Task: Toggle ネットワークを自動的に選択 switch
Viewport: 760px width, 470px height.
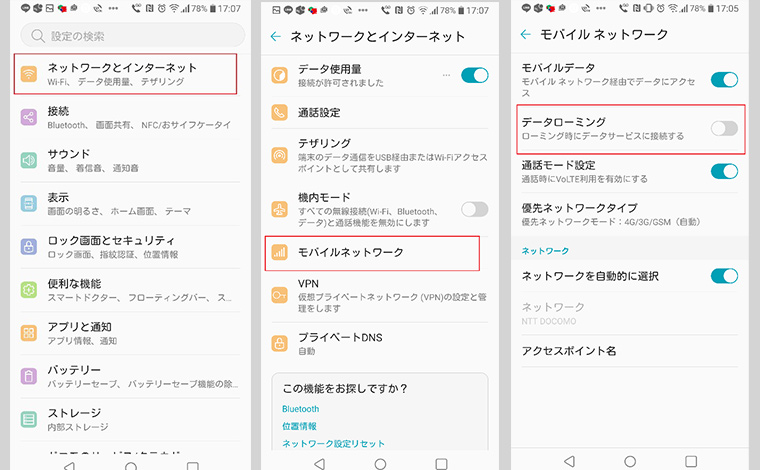Action: pyautogui.click(x=724, y=276)
